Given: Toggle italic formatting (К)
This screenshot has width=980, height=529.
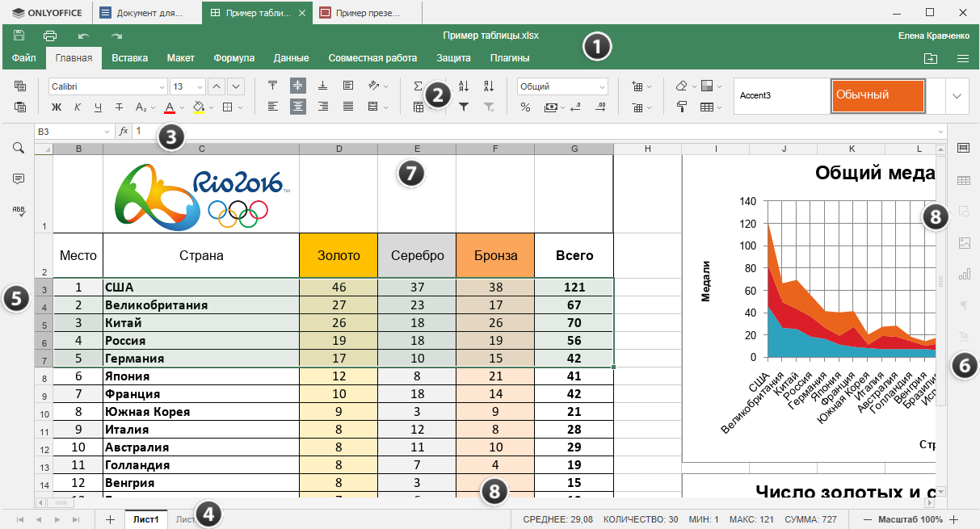Looking at the screenshot, I should click(x=78, y=107).
